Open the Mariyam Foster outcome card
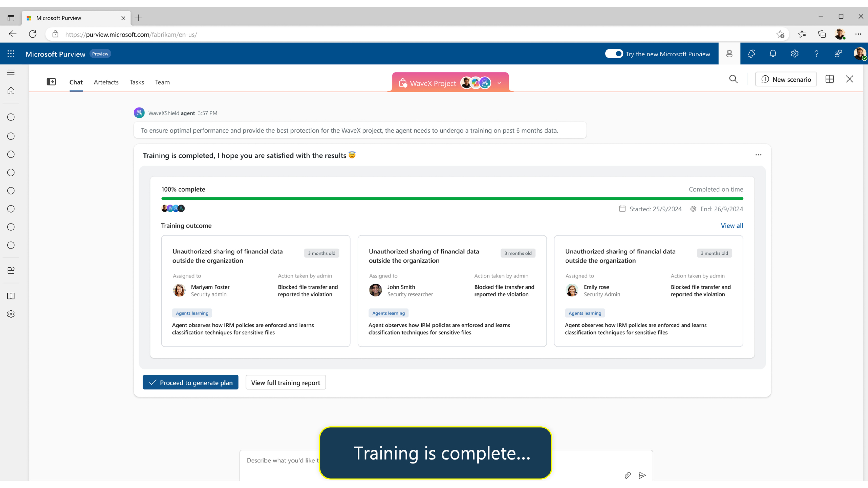The image size is (868, 488). coord(255,291)
